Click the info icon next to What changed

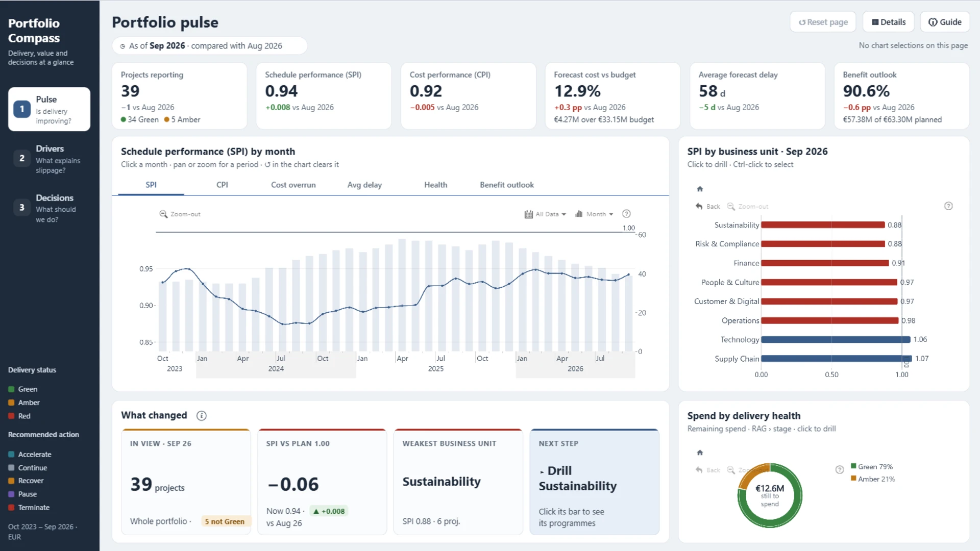point(202,416)
